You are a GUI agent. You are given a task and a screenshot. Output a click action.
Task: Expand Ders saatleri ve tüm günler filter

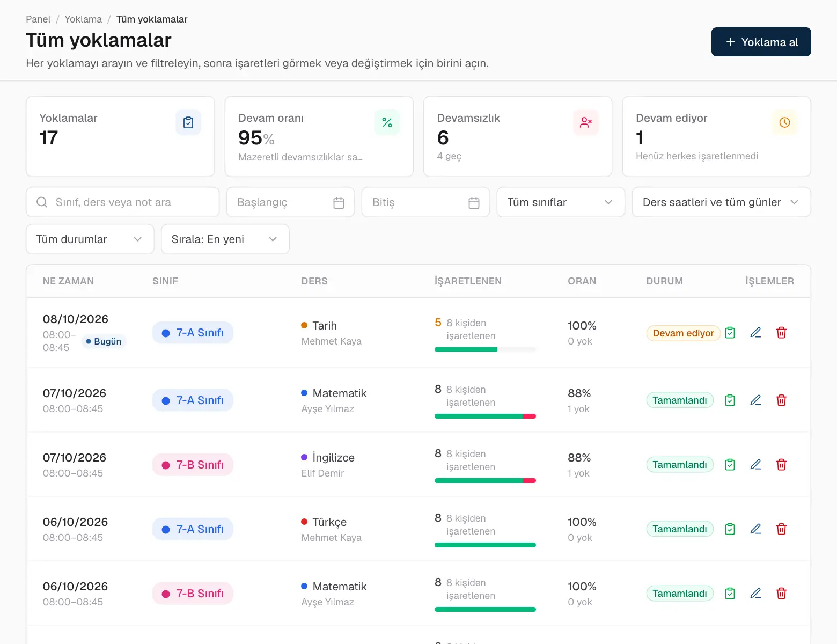click(721, 202)
